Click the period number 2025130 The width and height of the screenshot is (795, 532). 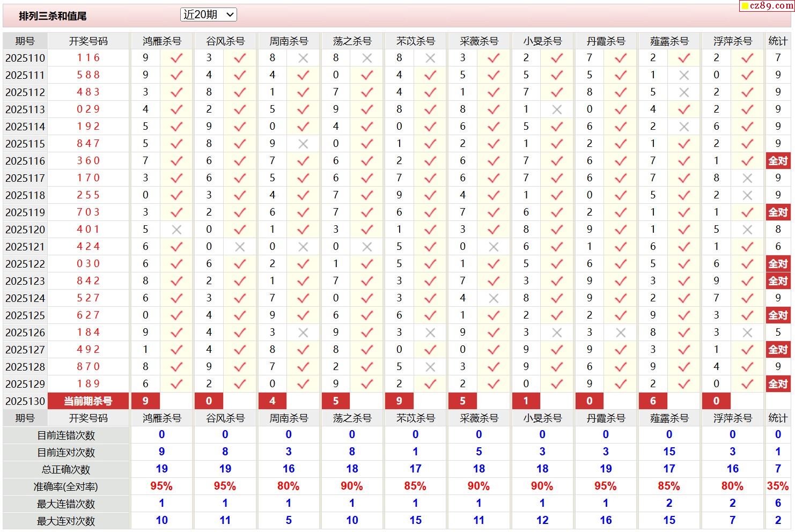click(x=25, y=401)
